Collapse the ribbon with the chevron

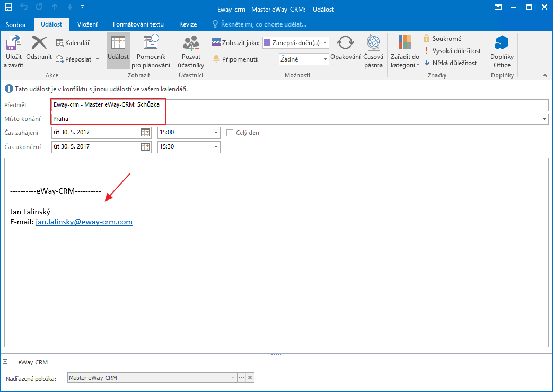tap(545, 75)
